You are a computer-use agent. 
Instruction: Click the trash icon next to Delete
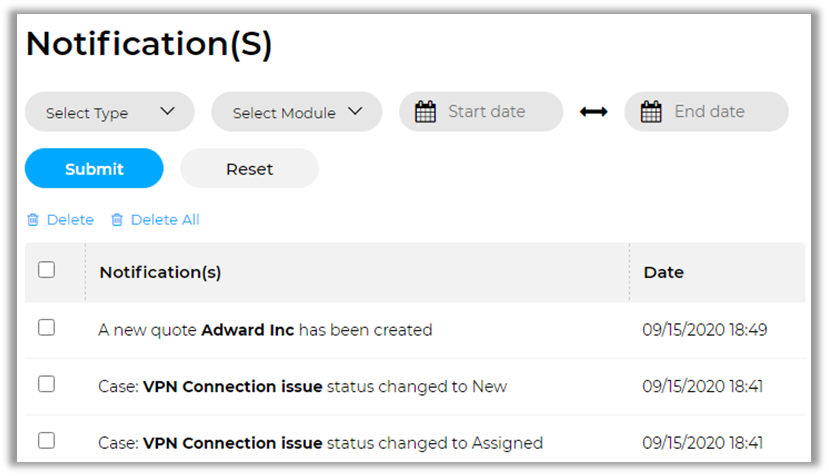tap(33, 220)
